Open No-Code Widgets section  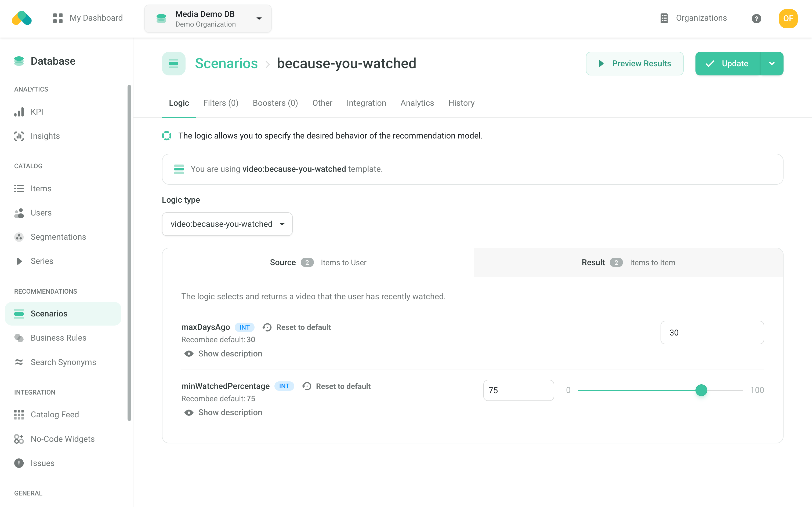click(62, 439)
